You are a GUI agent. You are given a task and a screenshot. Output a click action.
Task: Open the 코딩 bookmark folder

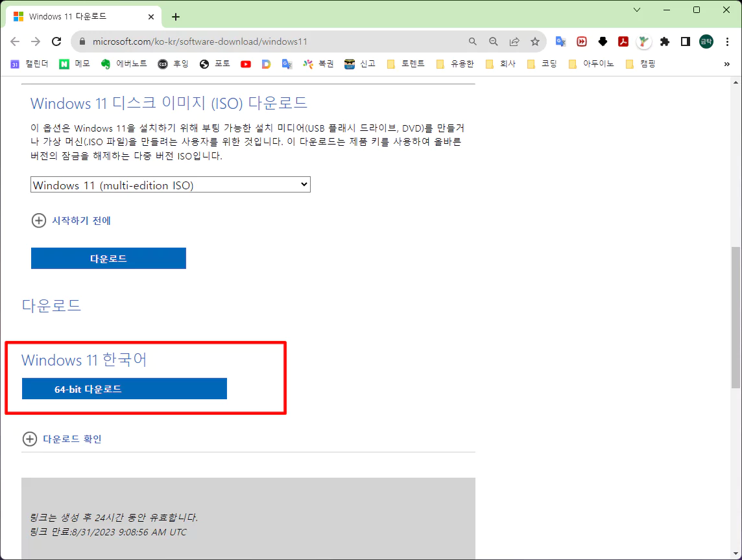pyautogui.click(x=542, y=64)
